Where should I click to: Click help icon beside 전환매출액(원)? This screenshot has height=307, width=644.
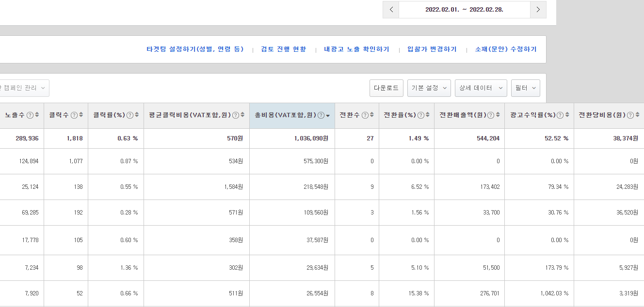[491, 115]
